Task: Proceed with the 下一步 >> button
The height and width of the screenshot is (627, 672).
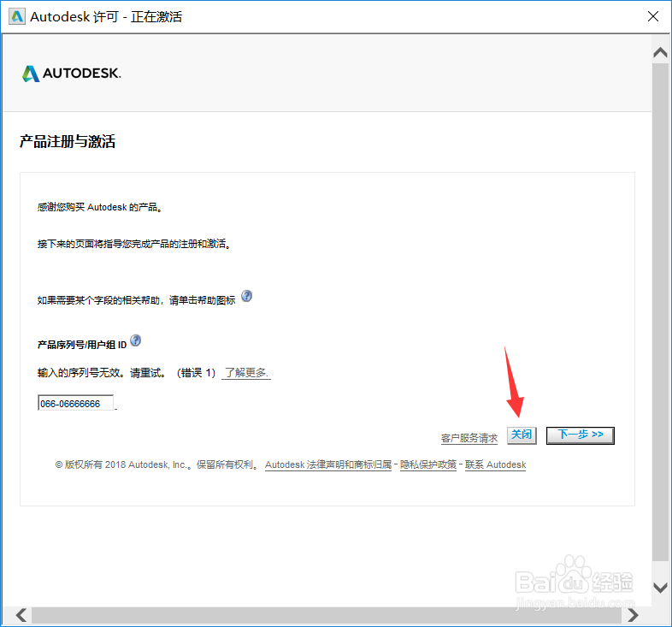Action: [581, 435]
